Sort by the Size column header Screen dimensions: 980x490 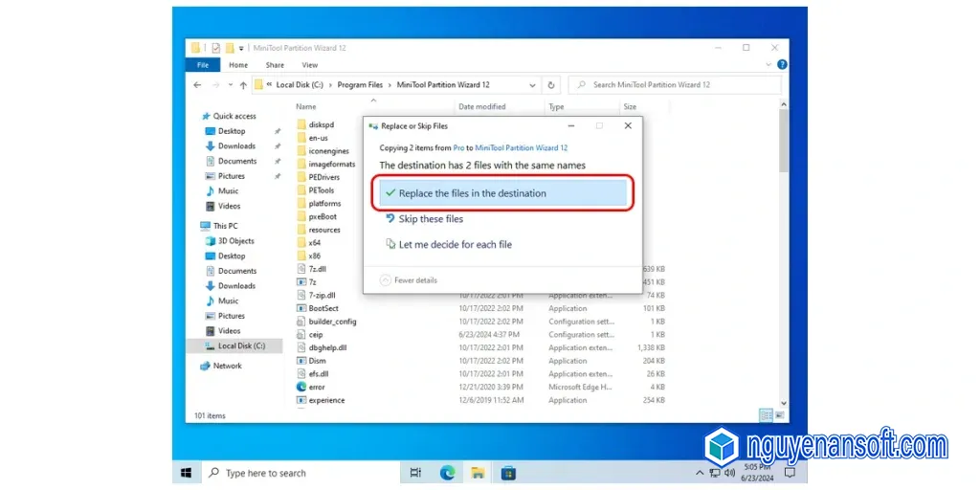pos(630,107)
